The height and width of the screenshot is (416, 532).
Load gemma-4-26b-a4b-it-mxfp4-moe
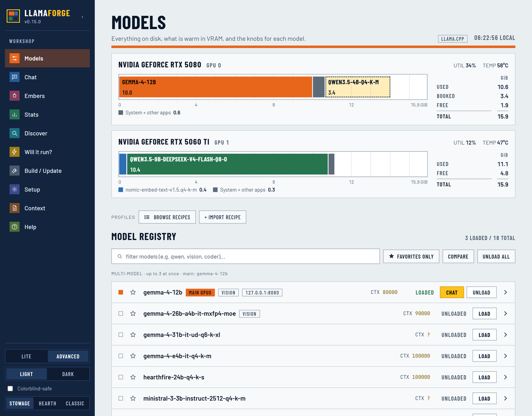coord(485,314)
